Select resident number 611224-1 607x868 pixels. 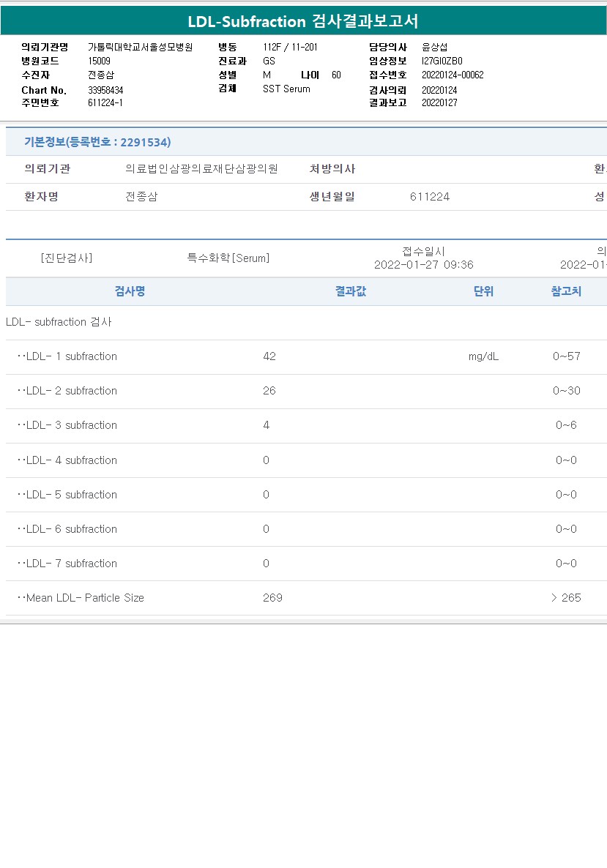[105, 103]
